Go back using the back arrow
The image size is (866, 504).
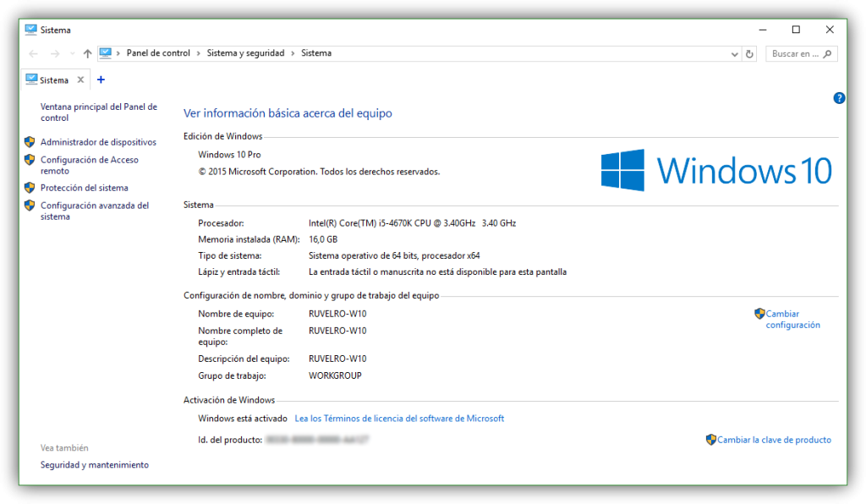pyautogui.click(x=33, y=53)
